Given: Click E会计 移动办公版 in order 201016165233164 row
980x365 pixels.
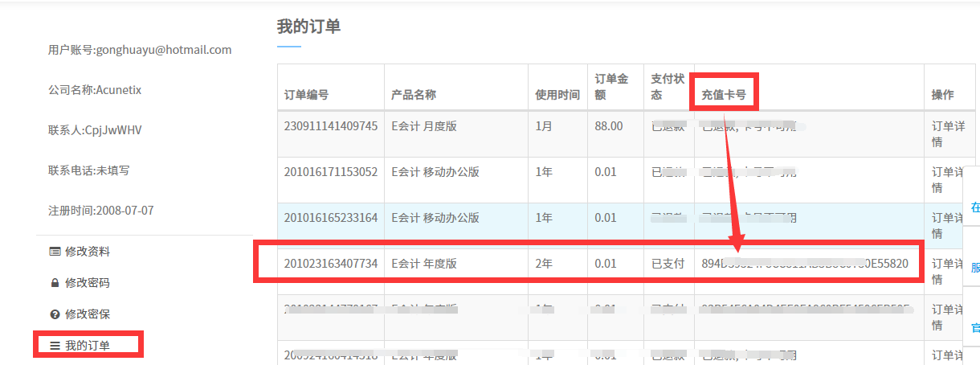Looking at the screenshot, I should (x=435, y=217).
